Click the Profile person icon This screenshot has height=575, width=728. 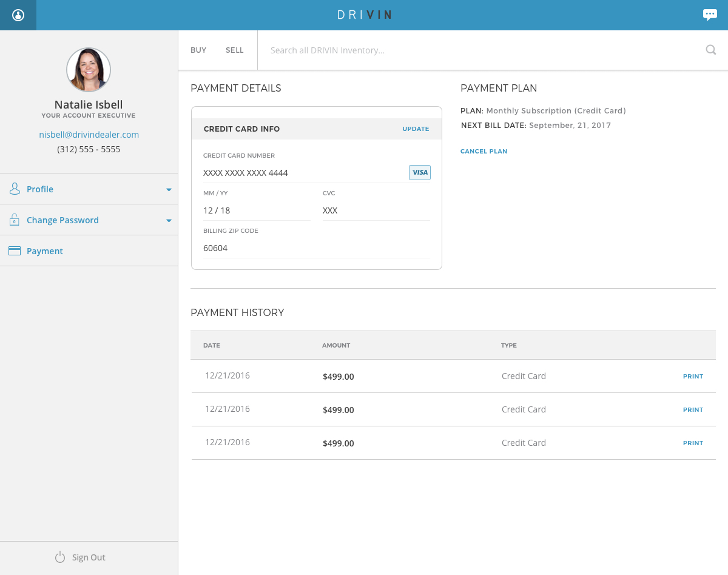(x=15, y=189)
